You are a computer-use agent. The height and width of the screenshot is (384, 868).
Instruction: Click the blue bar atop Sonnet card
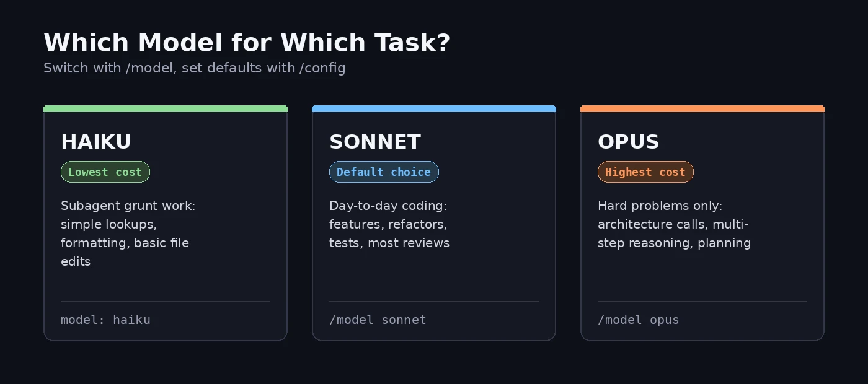[x=434, y=108]
